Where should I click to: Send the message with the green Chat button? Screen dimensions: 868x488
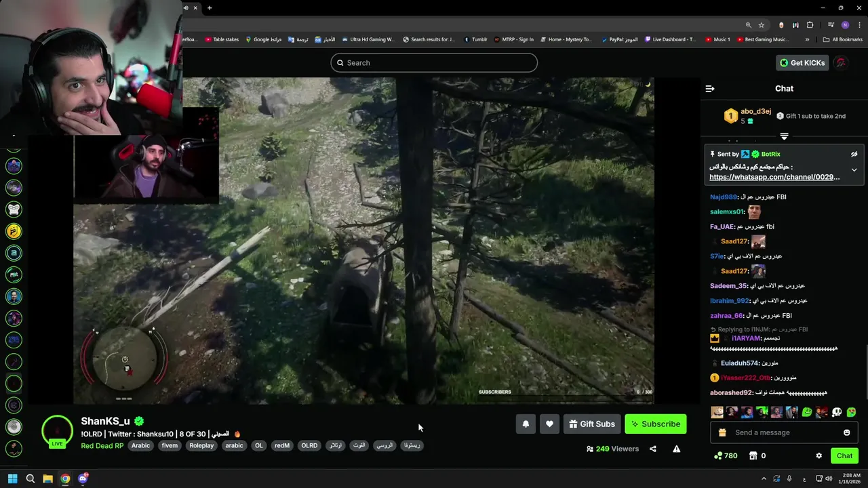click(x=844, y=456)
